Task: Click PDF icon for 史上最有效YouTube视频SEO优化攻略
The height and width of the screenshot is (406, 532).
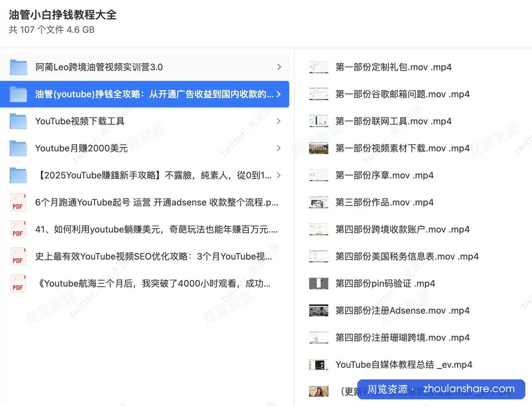Action: (x=18, y=256)
